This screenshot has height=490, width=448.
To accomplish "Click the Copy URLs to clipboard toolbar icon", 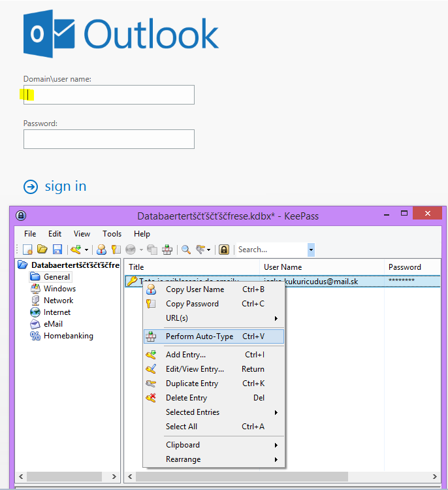I will pyautogui.click(x=152, y=250).
